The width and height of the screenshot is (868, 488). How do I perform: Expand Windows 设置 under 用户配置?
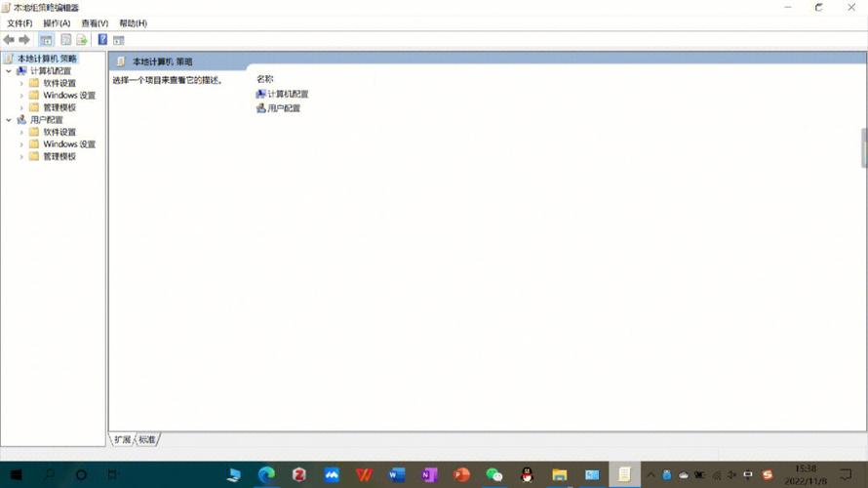[x=21, y=144]
